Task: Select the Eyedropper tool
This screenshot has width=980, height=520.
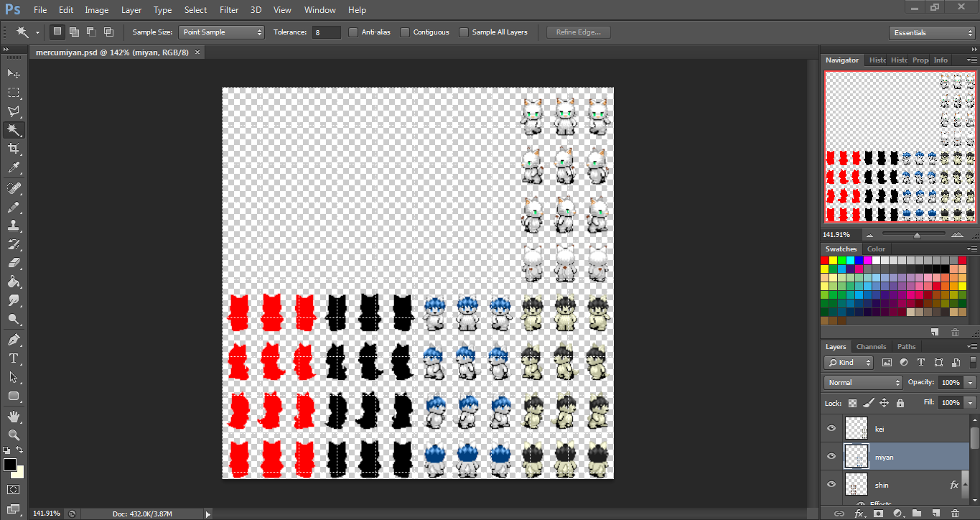Action: [13, 168]
